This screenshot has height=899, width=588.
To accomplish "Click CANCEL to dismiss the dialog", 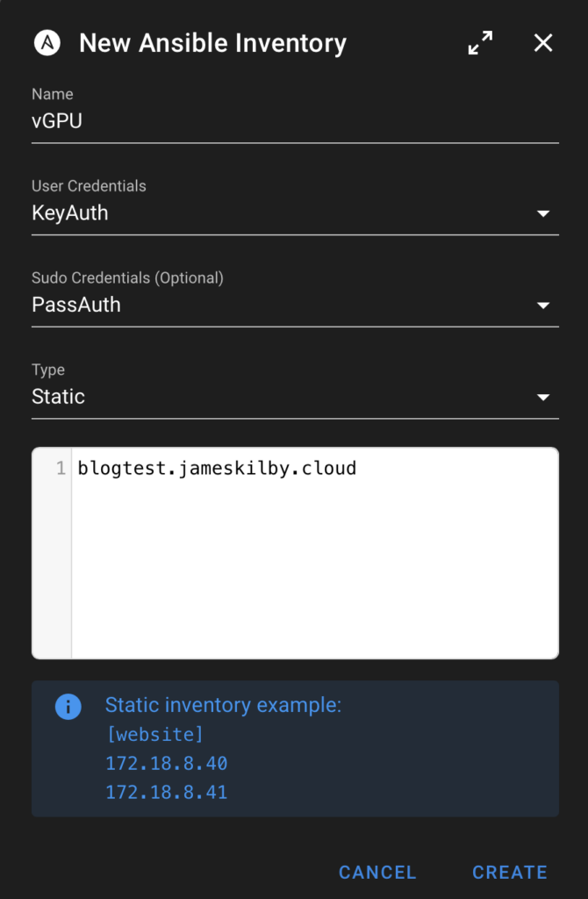I will click(377, 872).
